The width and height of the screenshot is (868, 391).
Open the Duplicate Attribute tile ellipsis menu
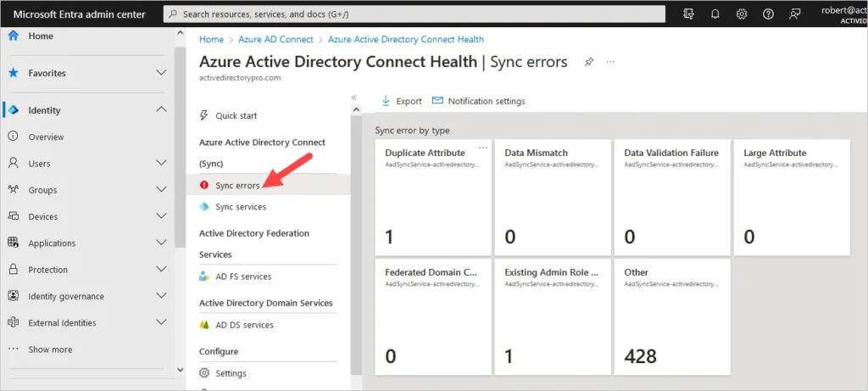(482, 148)
